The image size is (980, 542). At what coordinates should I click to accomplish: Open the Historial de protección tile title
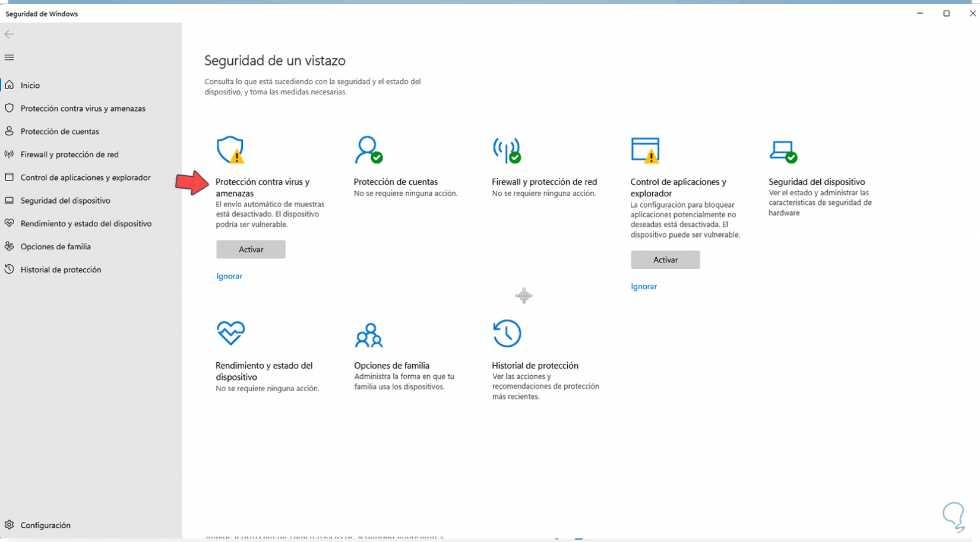tap(535, 365)
